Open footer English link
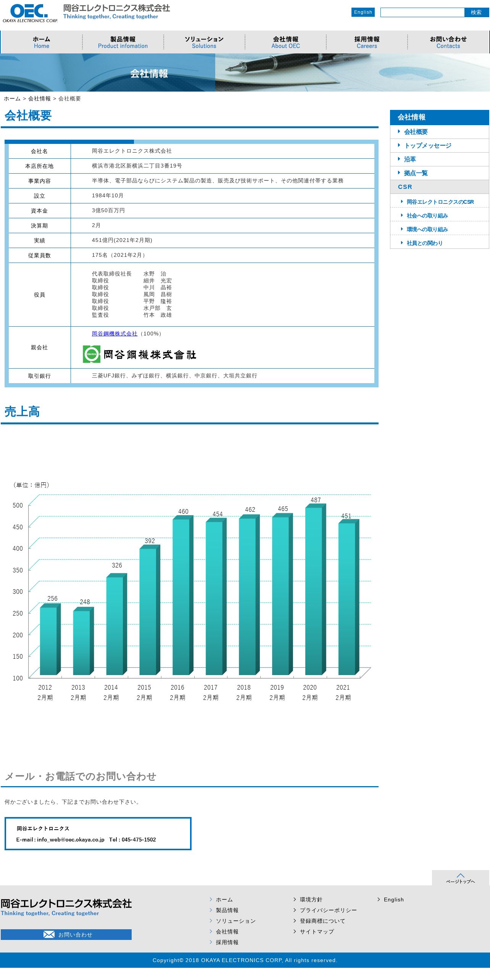Screen dimensions: 490x980 click(394, 899)
